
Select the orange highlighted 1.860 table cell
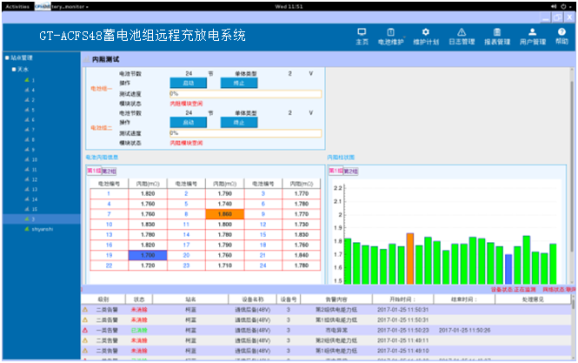pyautogui.click(x=224, y=214)
